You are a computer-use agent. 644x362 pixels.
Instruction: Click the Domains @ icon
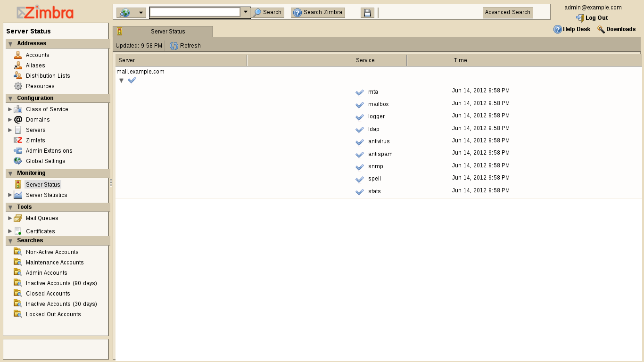click(x=18, y=120)
